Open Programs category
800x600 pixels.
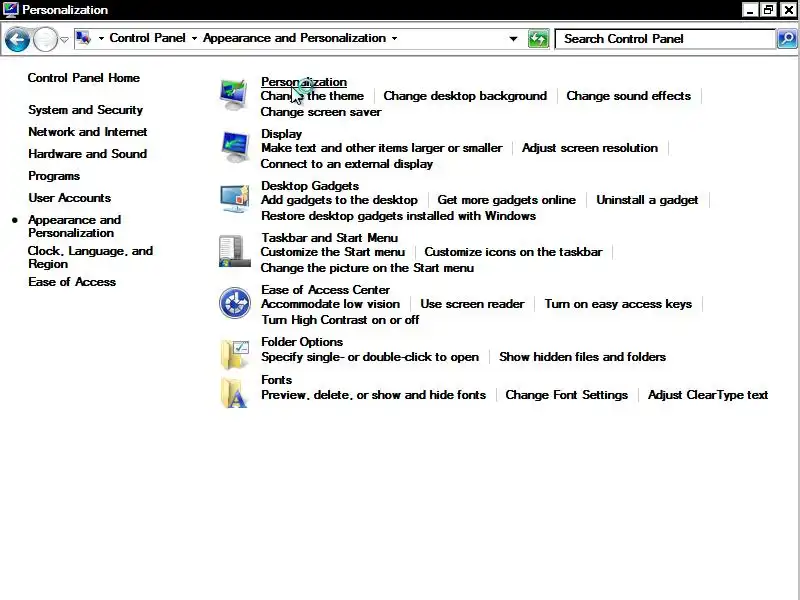coord(54,176)
